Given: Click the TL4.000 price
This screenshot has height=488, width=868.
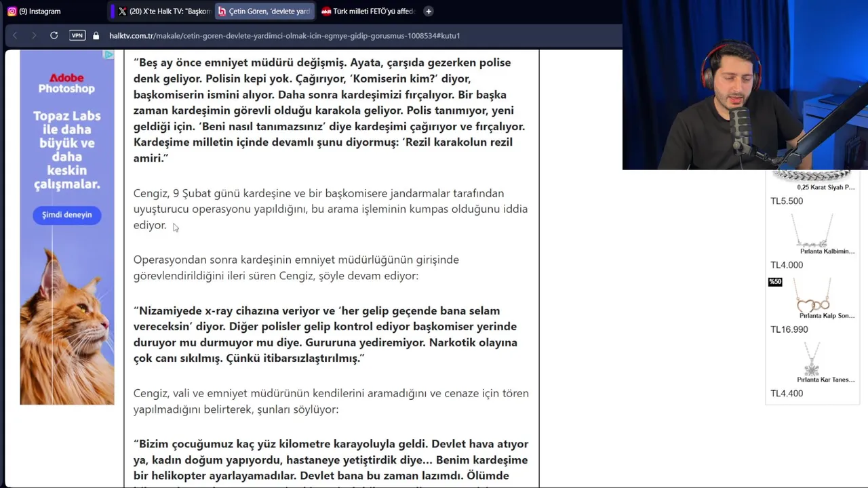Looking at the screenshot, I should 787,265.
